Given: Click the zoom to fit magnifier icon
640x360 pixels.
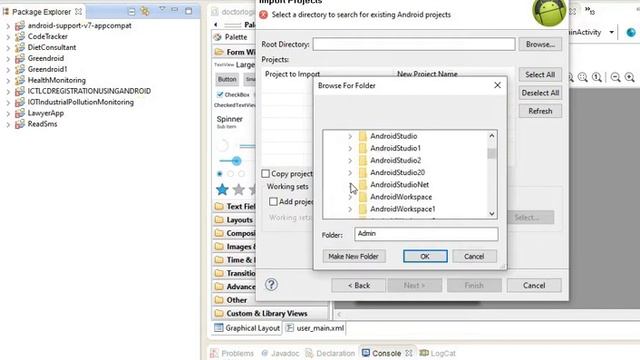Looking at the screenshot, I should coord(582,77).
